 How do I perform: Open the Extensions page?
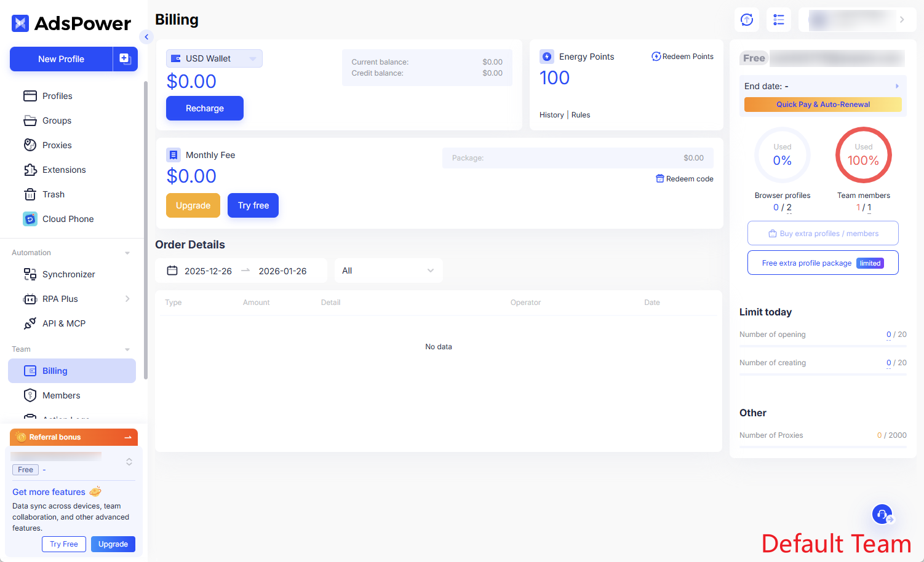click(x=64, y=170)
